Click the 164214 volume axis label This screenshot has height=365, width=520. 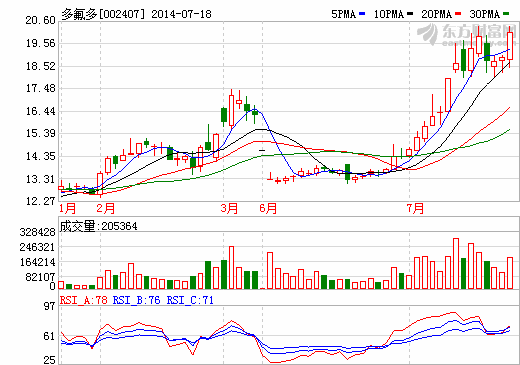click(37, 262)
